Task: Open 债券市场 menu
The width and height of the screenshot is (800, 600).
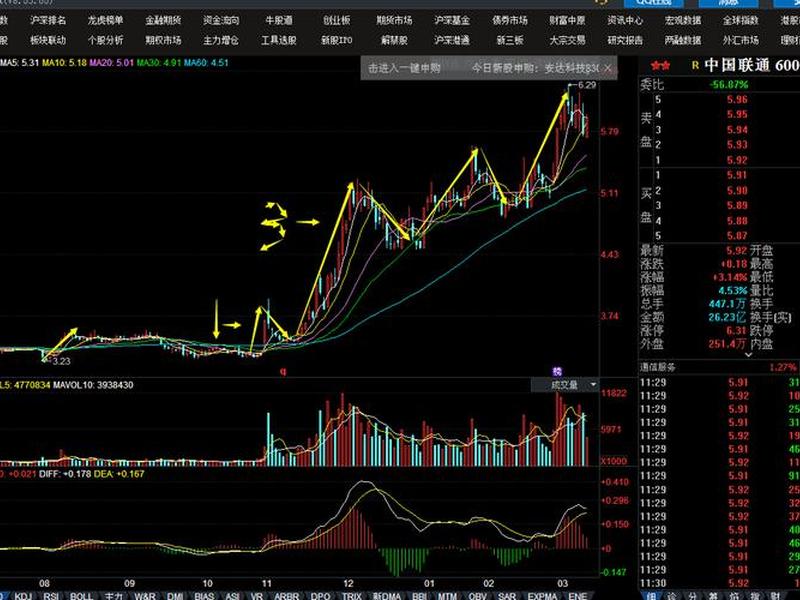Action: 510,21
